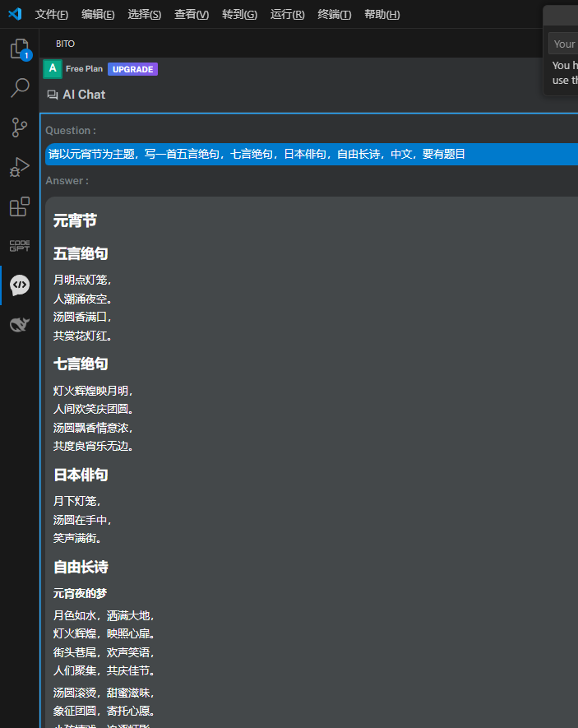This screenshot has height=728, width=578.
Task: Click the line 人间欢笑庆团圆
Action: [x=93, y=409]
